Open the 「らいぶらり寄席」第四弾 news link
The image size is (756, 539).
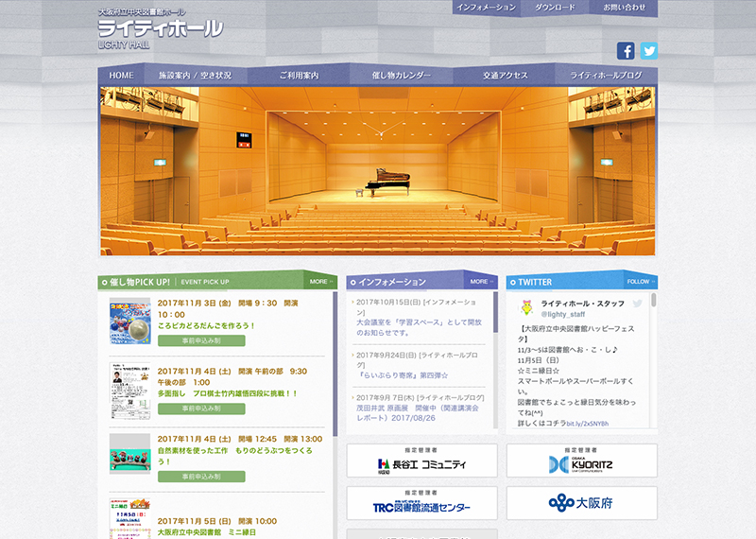point(403,374)
